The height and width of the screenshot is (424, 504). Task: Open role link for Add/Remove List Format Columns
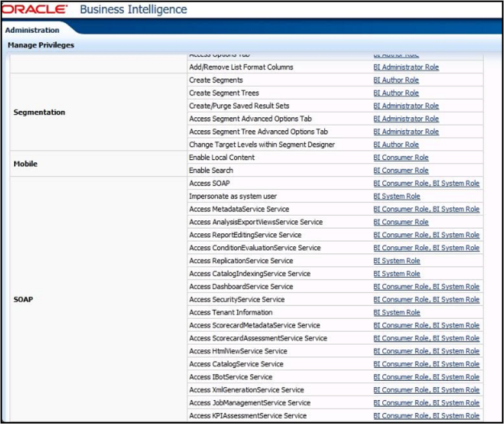[406, 67]
